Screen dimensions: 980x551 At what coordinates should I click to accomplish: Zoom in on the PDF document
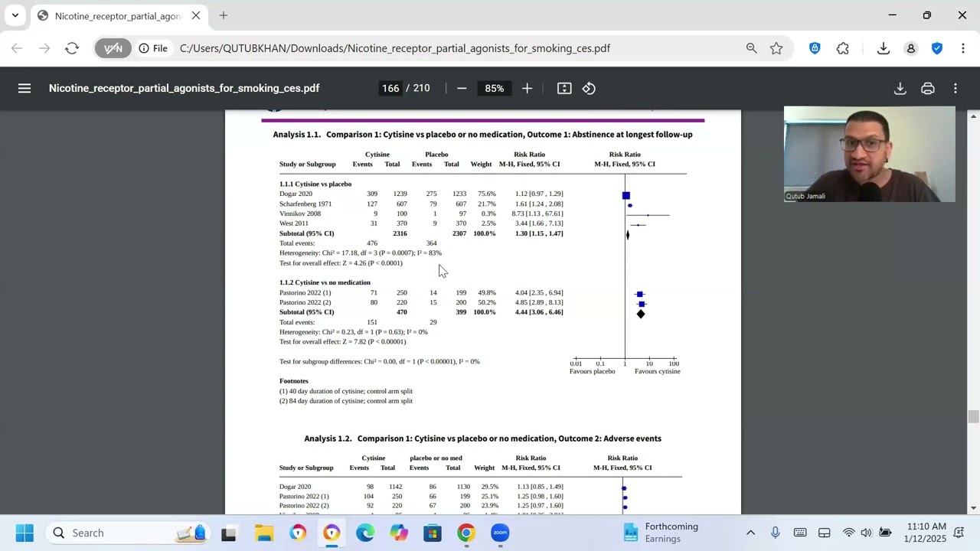point(527,88)
